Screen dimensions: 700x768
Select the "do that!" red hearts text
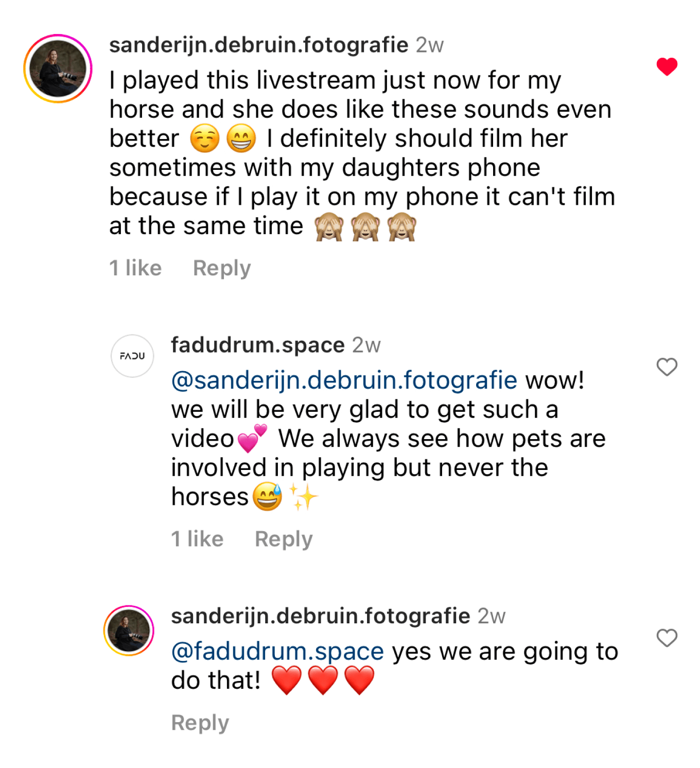[x=273, y=680]
